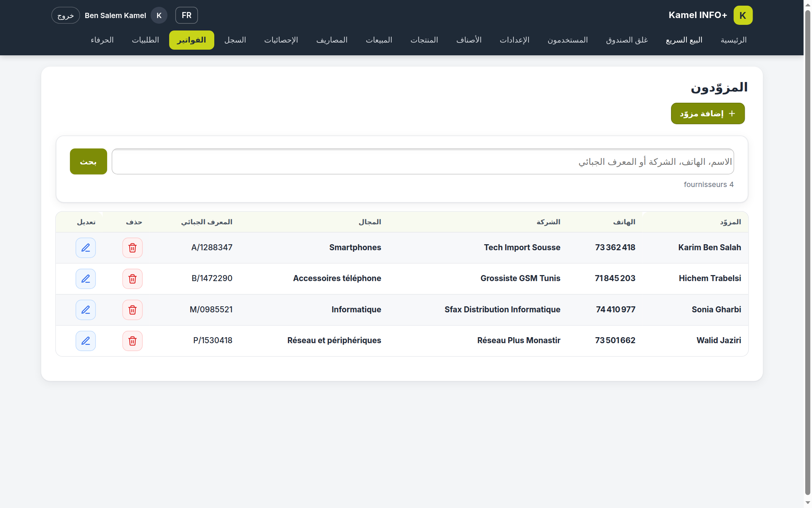Click phone number 73 501 662

tap(615, 340)
